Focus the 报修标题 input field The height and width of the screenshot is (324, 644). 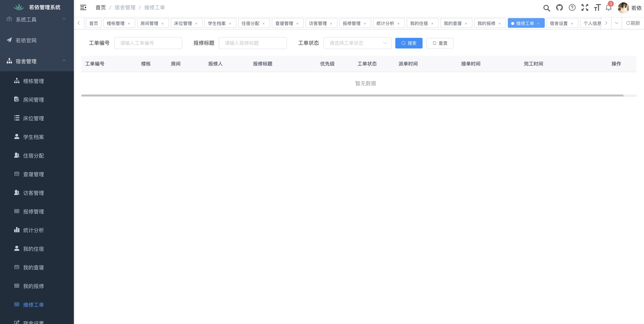pyautogui.click(x=253, y=43)
